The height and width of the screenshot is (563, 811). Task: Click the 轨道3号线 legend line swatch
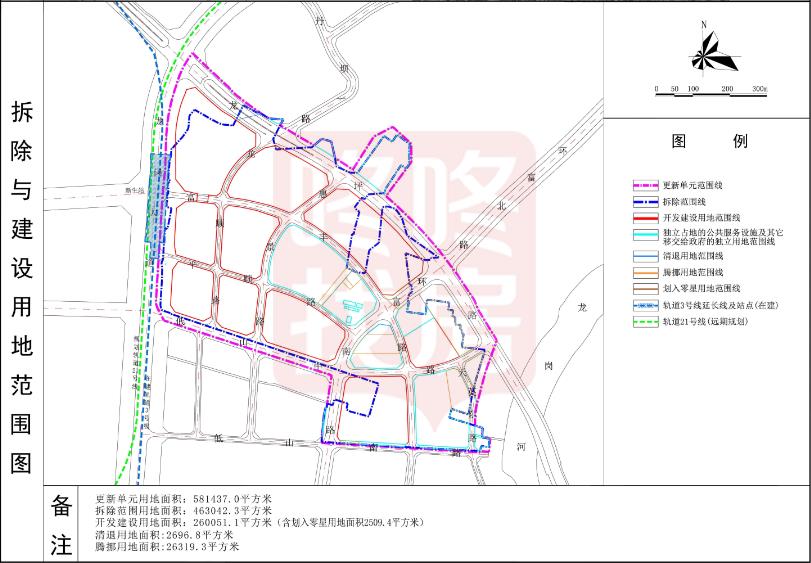tap(645, 305)
